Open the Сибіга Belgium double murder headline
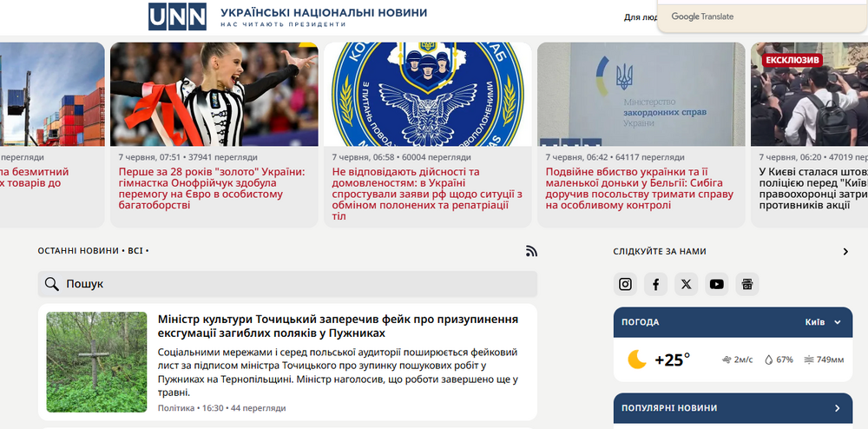The image size is (868, 429). click(640, 188)
